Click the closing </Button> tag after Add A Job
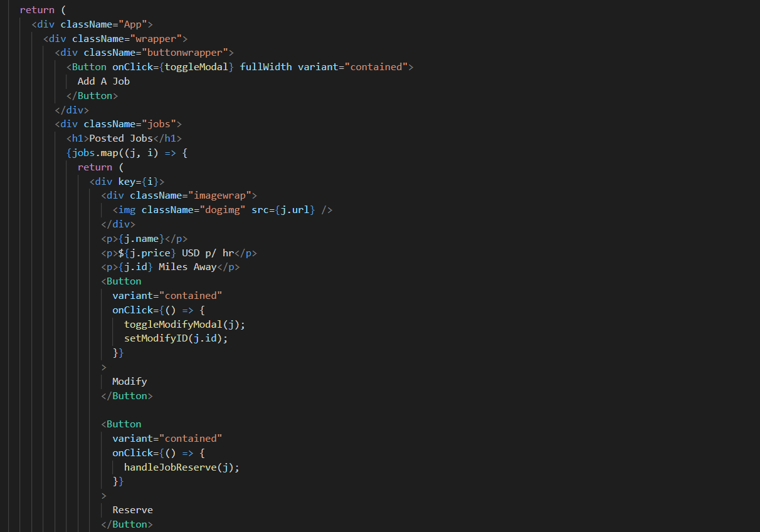This screenshot has width=760, height=532. click(x=92, y=96)
